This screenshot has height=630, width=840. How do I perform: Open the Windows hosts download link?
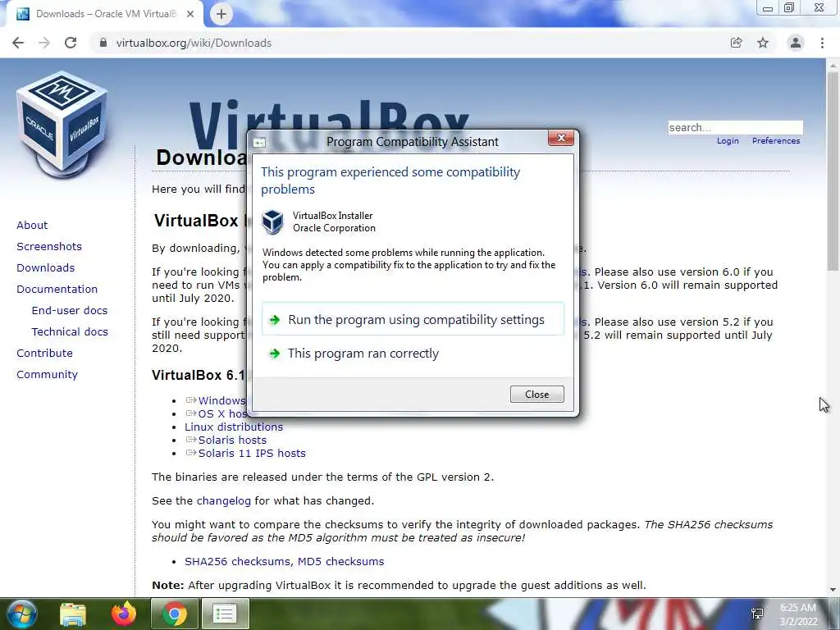click(x=221, y=400)
